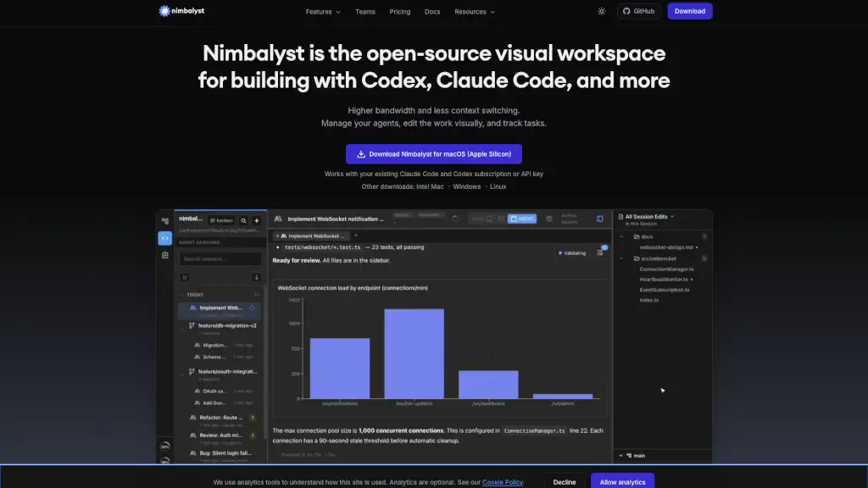Image resolution: width=868 pixels, height=488 pixels.
Task: Click the Archive Session control
Action: click(569, 219)
